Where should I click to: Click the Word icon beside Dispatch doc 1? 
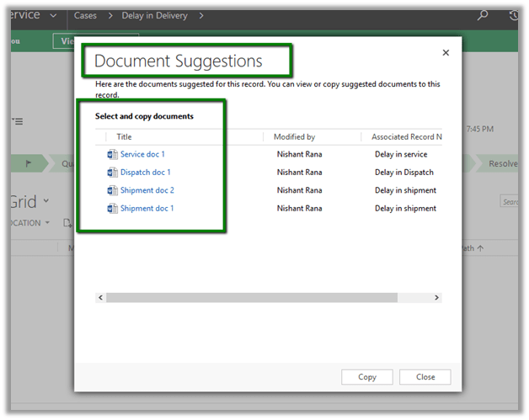[x=113, y=173]
